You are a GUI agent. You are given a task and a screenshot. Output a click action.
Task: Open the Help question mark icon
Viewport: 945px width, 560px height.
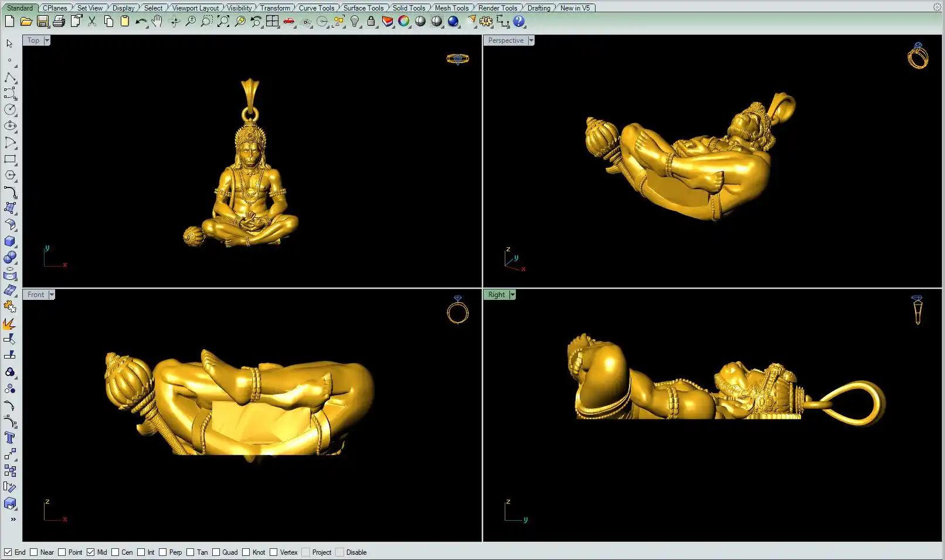click(519, 22)
